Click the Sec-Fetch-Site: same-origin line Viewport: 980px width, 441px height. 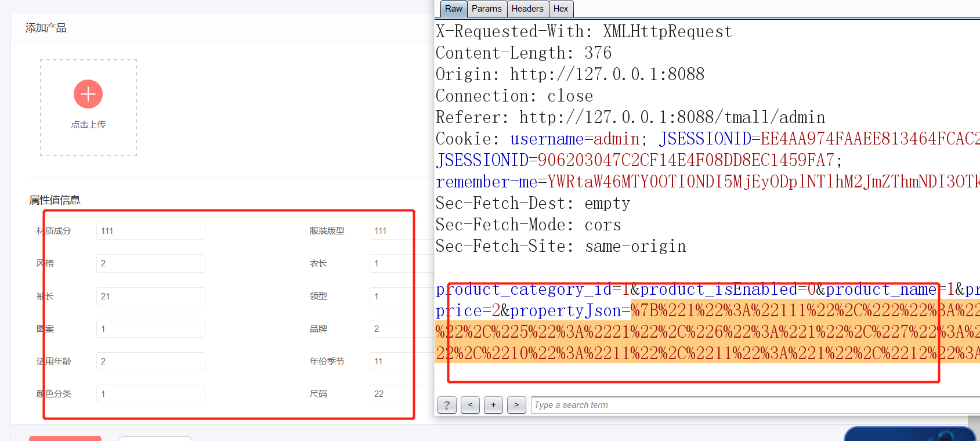click(560, 246)
